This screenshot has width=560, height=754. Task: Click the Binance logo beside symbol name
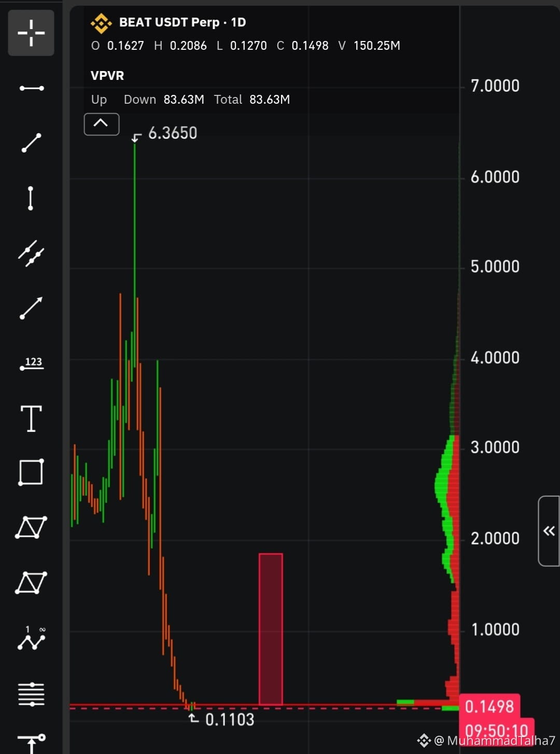point(101,23)
